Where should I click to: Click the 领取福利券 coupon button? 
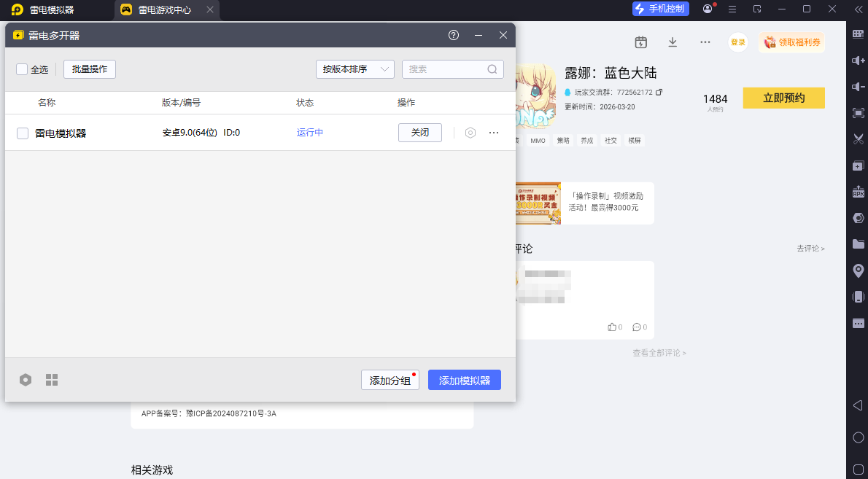tap(791, 42)
